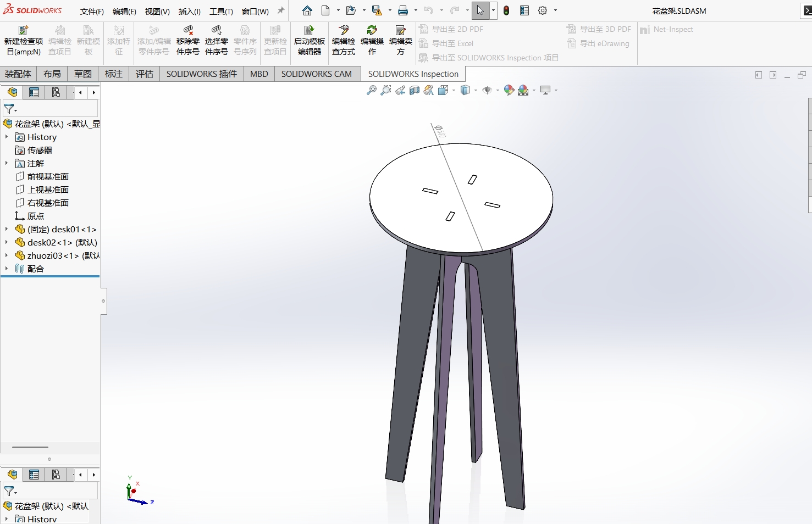The image size is (812, 524).
Task: Open dropdown arrow next to Save icon
Action: pyautogui.click(x=390, y=10)
